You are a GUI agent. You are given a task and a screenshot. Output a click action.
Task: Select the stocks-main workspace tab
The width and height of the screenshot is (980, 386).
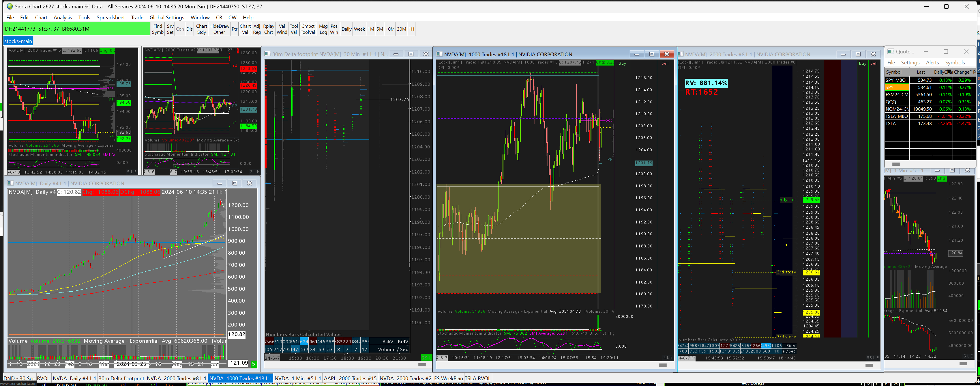[18, 41]
